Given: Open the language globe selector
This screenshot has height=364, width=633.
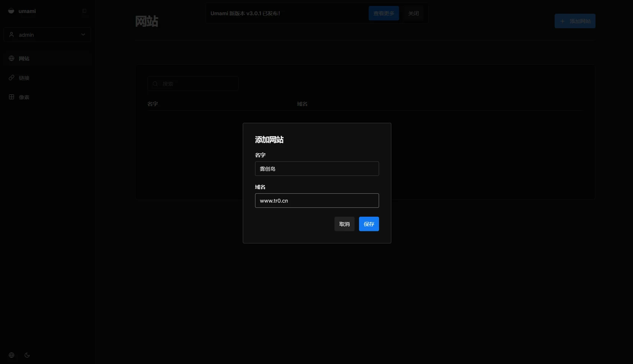Looking at the screenshot, I should pos(12,355).
